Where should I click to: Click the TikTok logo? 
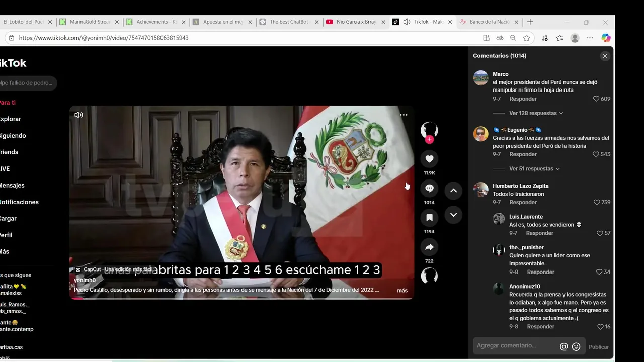tap(13, 63)
